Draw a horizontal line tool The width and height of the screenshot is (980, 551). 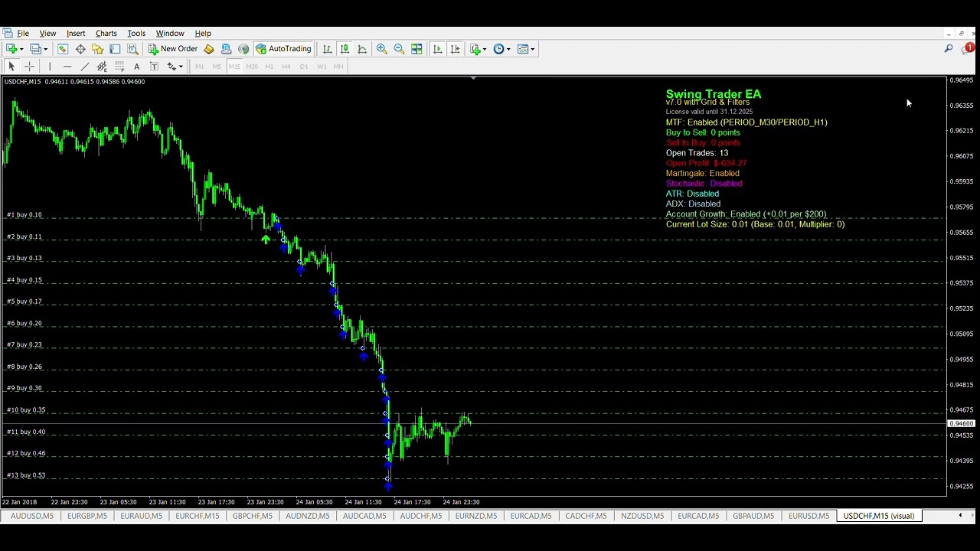coord(67,67)
